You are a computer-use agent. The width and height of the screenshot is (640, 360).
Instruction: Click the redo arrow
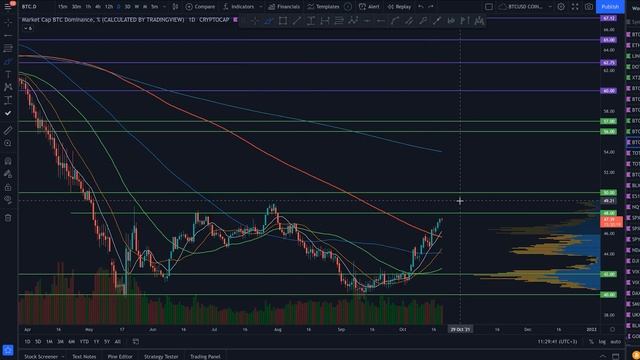431,7
